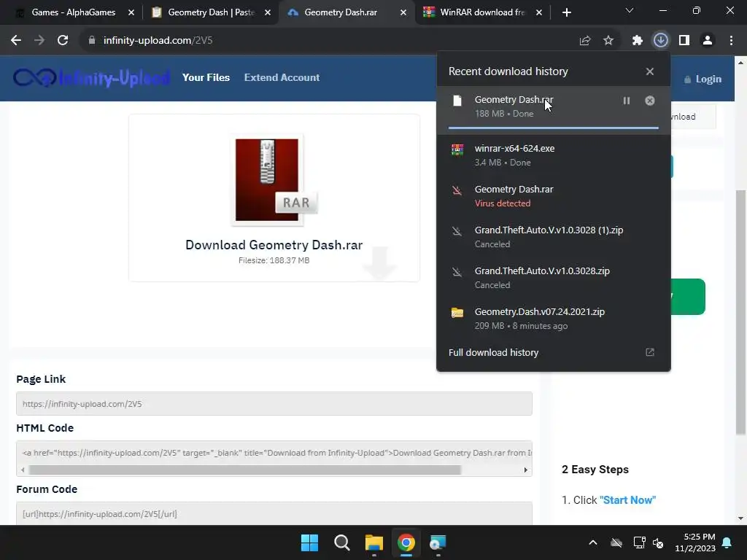Click the RAR archive thumbnail image
Screen dimensions: 747x560
coord(274,180)
